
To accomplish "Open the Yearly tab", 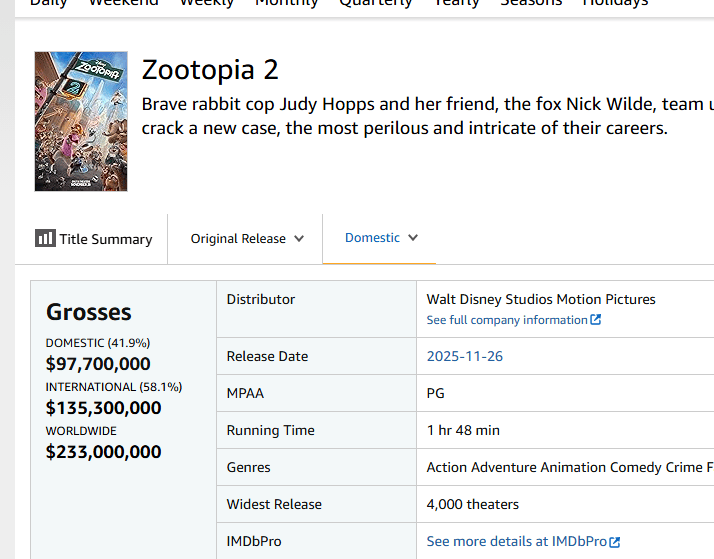I will (456, 3).
